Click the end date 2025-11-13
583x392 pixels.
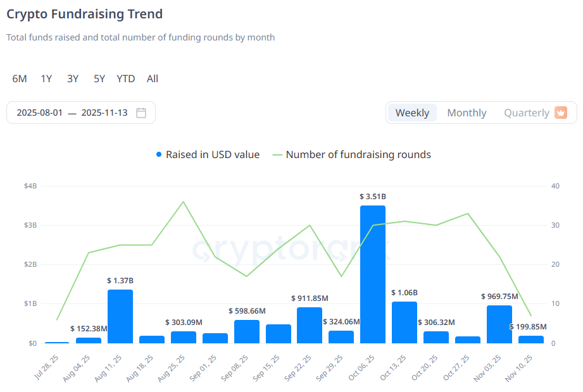coord(104,113)
